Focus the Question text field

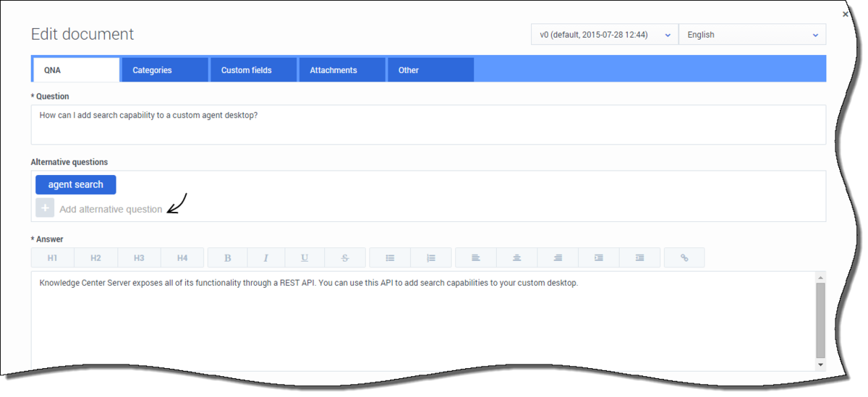(x=428, y=125)
